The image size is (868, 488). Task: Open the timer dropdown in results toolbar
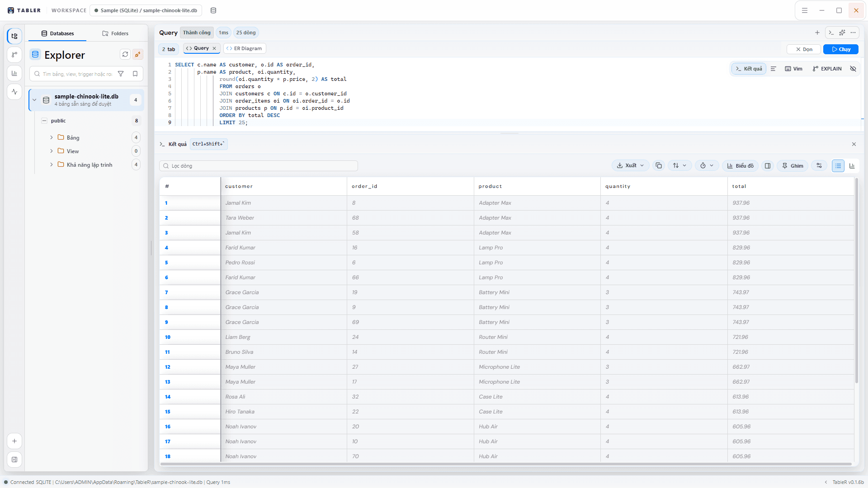[x=707, y=166]
